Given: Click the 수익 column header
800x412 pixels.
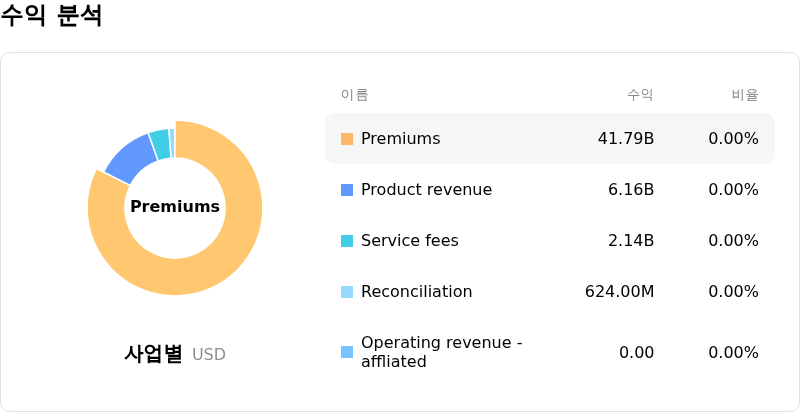Looking at the screenshot, I should 640,95.
